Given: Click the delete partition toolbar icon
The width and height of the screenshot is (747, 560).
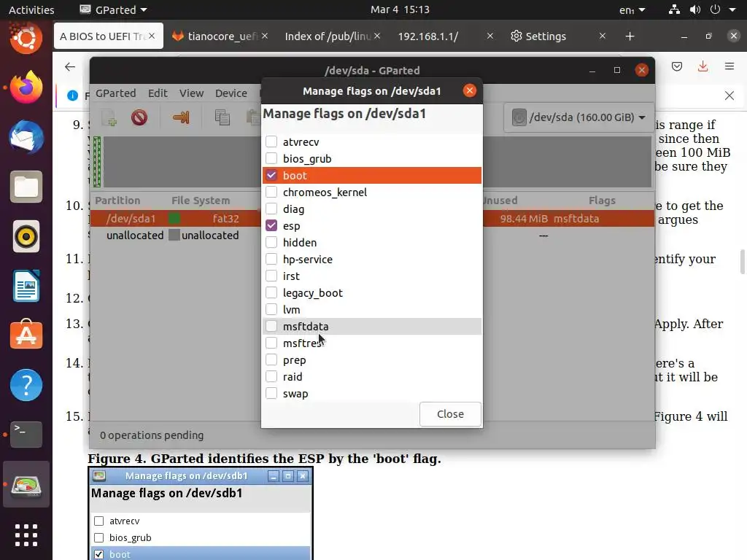Looking at the screenshot, I should pos(139,117).
